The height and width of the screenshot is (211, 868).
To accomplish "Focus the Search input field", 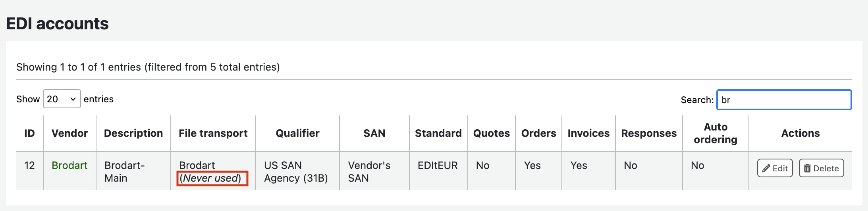I will click(784, 100).
